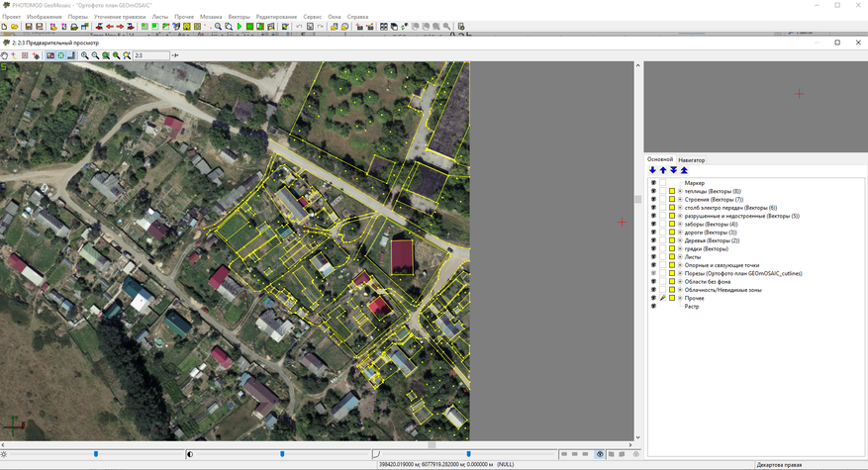
Task: Select the Pan hand tool in preview toolbar
Action: tap(4, 55)
